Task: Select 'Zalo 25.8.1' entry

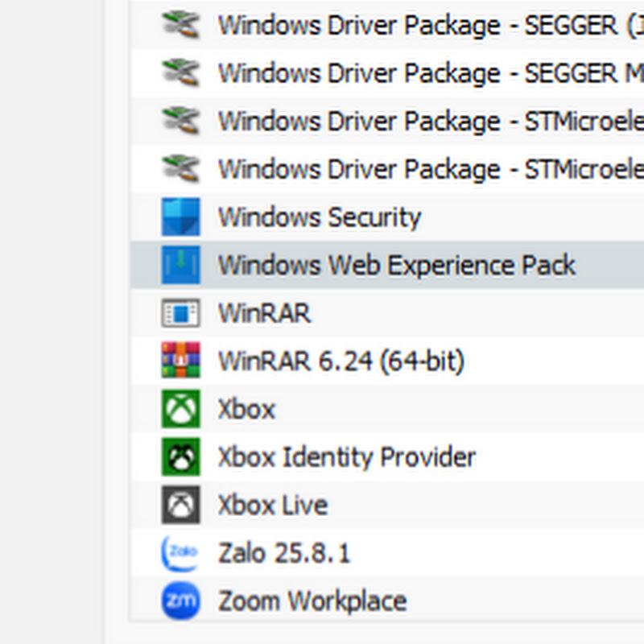Action: coord(284,553)
